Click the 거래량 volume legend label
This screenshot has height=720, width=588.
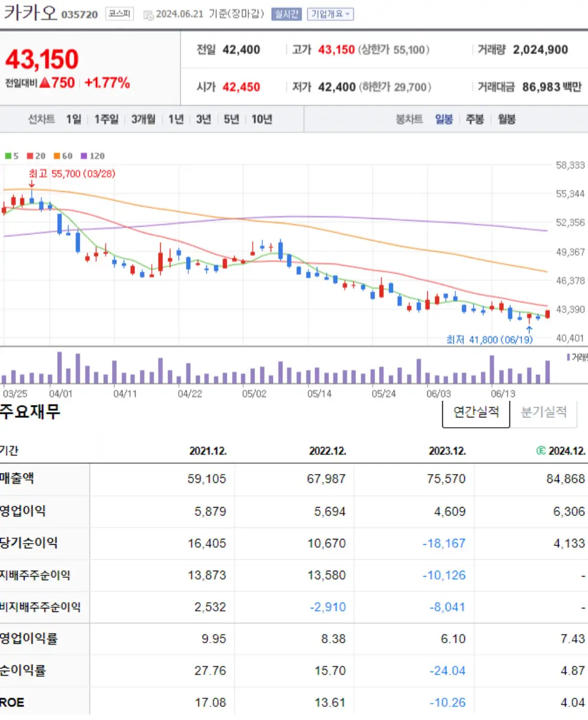pyautogui.click(x=579, y=357)
